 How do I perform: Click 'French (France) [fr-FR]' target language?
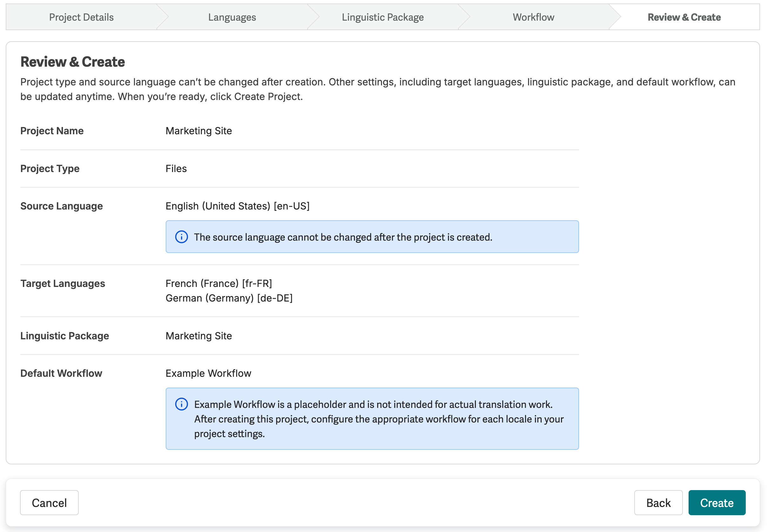click(219, 283)
